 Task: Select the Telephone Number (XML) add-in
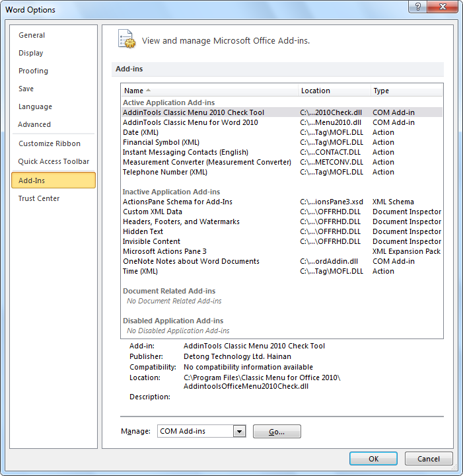[x=281, y=172]
